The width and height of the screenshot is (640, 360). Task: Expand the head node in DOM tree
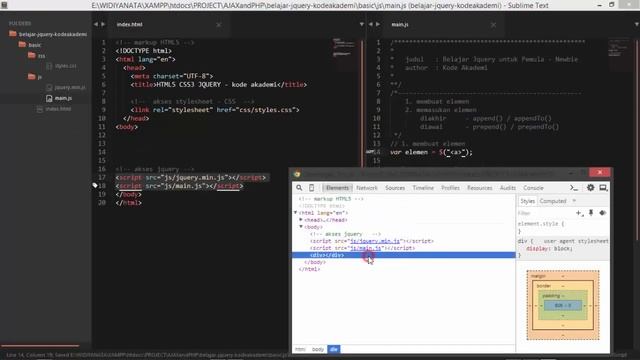tap(301, 220)
